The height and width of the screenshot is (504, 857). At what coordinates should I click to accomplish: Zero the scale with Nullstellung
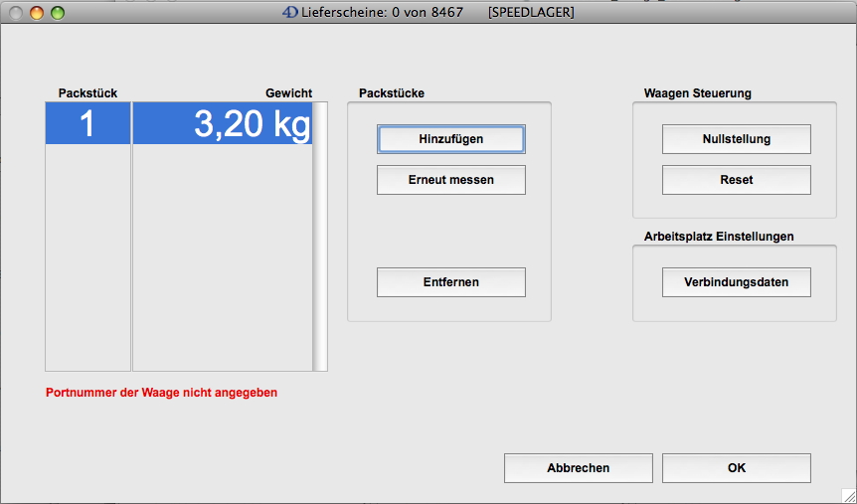click(736, 139)
